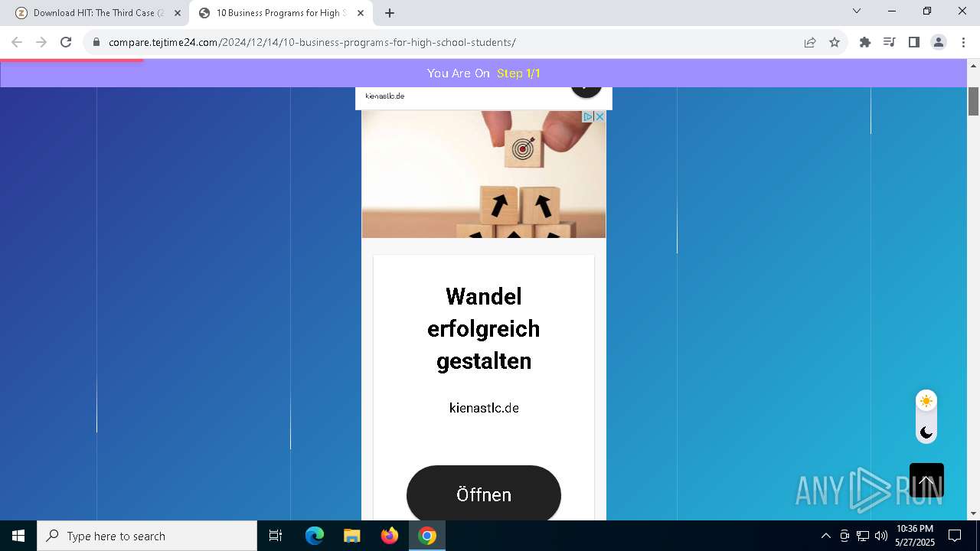
Task: Open the volume speaker icon
Action: (x=881, y=536)
